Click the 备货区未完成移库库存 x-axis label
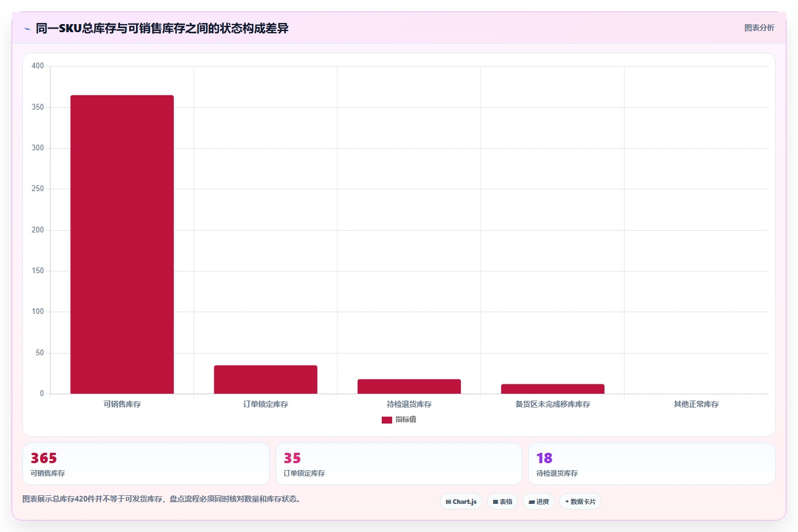Screen dimensions: 798x532 [552, 405]
